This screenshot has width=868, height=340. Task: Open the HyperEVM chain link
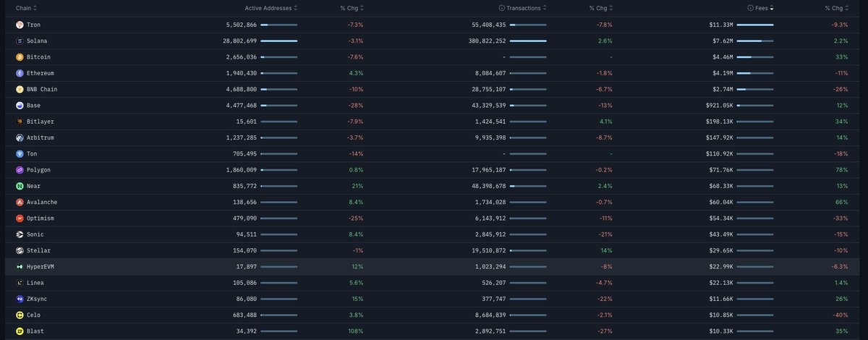coord(40,266)
